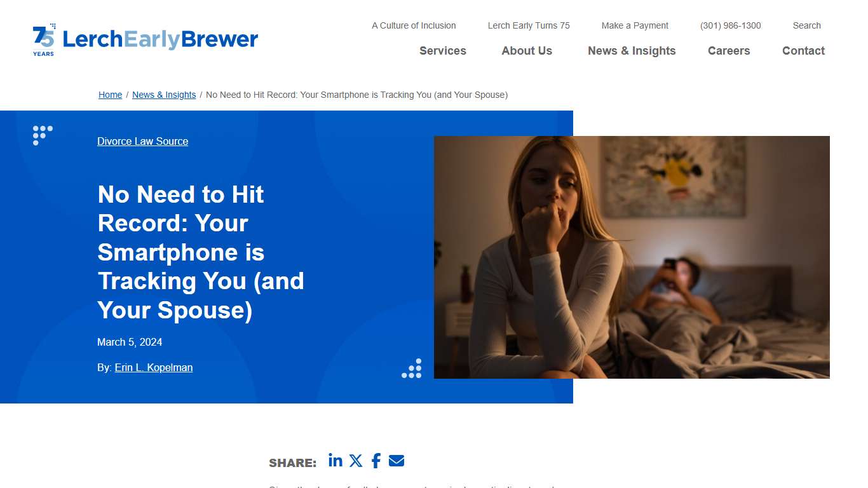The width and height of the screenshot is (868, 488).
Task: Share the article on Facebook
Action: pyautogui.click(x=376, y=460)
